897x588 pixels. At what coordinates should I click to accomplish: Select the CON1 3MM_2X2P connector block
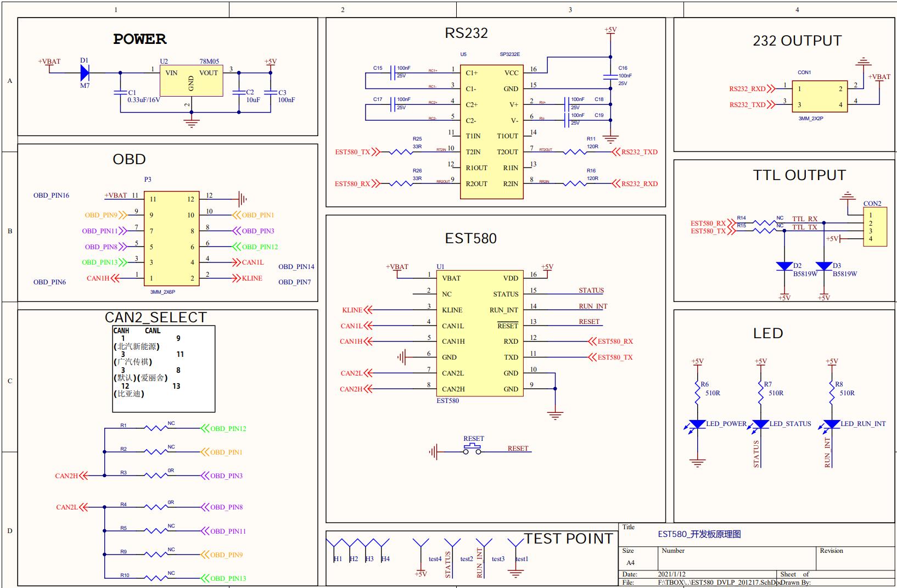pyautogui.click(x=820, y=97)
